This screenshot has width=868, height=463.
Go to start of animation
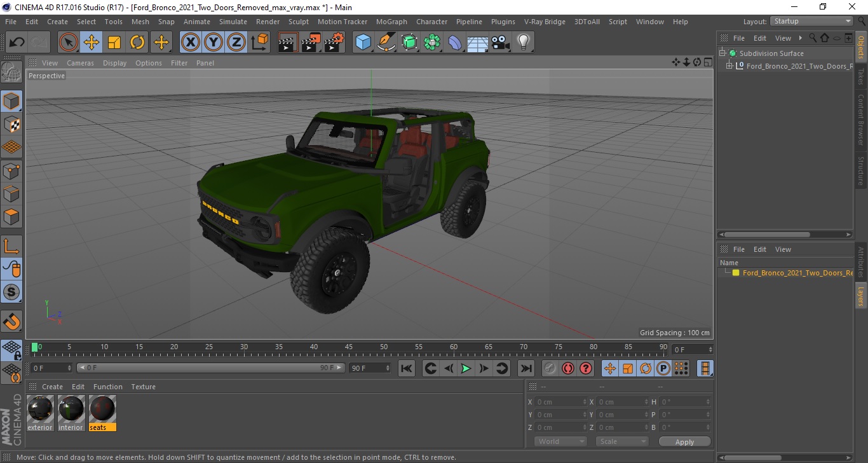pyautogui.click(x=407, y=368)
